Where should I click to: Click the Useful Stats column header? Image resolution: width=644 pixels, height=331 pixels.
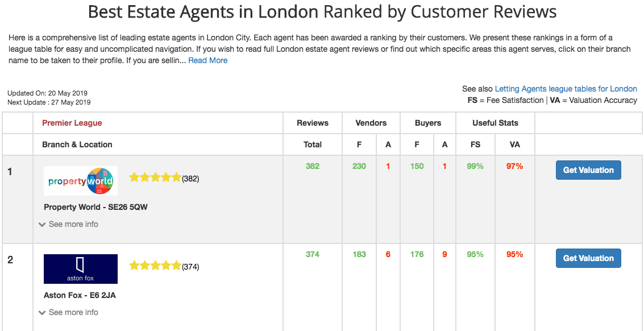pos(495,123)
